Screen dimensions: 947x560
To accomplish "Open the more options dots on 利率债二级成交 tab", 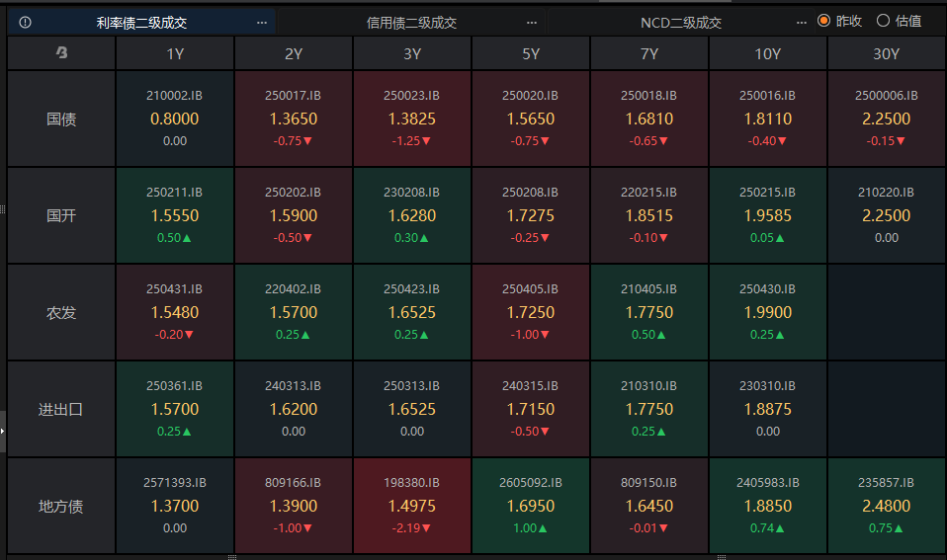I will (x=261, y=22).
